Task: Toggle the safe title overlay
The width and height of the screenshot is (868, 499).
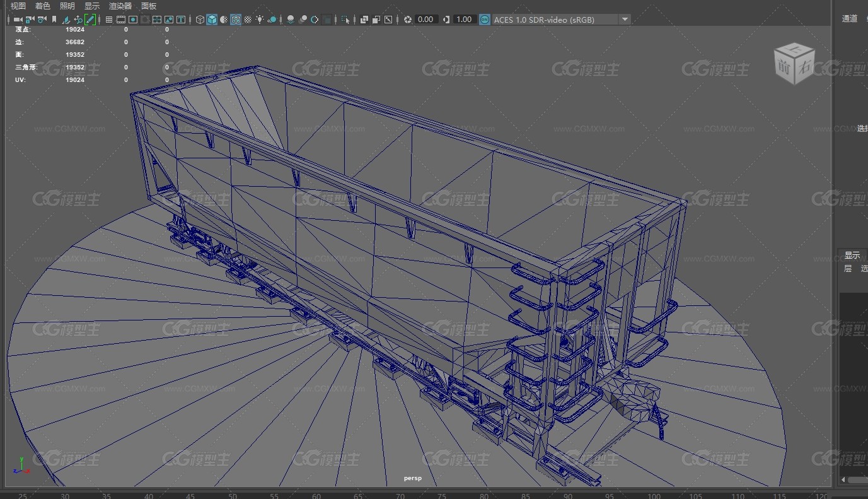Action: [x=181, y=20]
